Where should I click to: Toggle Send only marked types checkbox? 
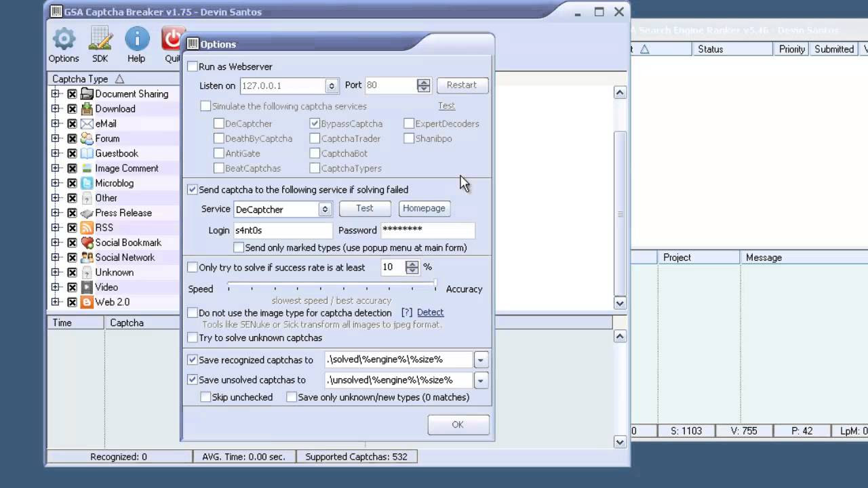(x=239, y=247)
